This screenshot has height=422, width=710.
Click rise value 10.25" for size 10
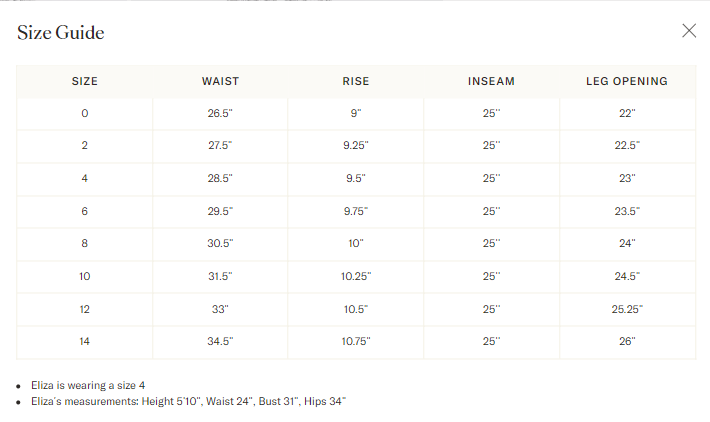click(x=356, y=276)
